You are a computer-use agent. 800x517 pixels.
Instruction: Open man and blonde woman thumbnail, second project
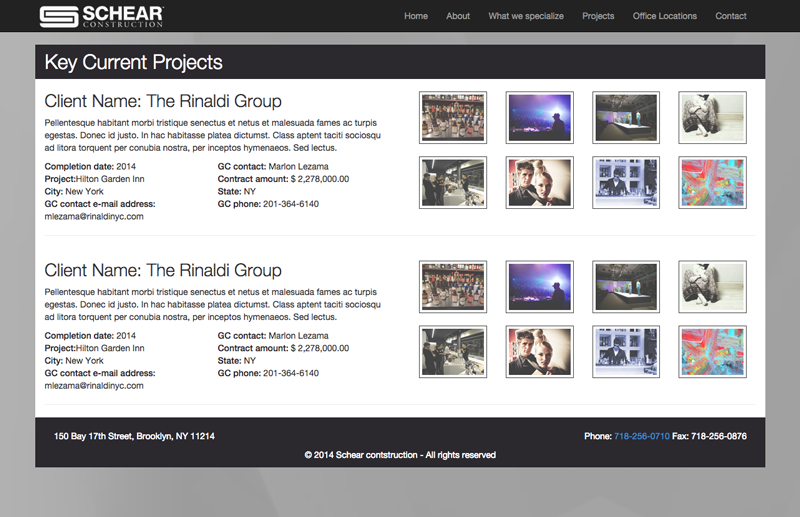(539, 352)
